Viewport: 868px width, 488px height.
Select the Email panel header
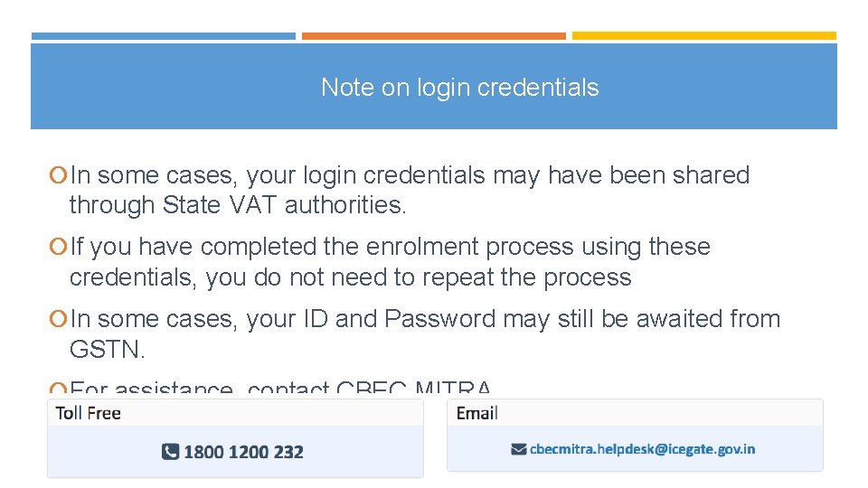[x=476, y=413]
